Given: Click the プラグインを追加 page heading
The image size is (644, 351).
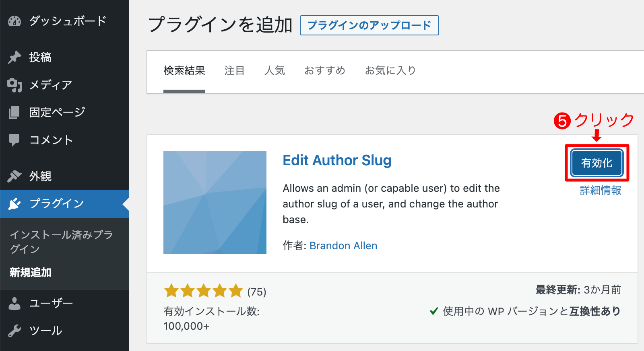Looking at the screenshot, I should pyautogui.click(x=220, y=25).
